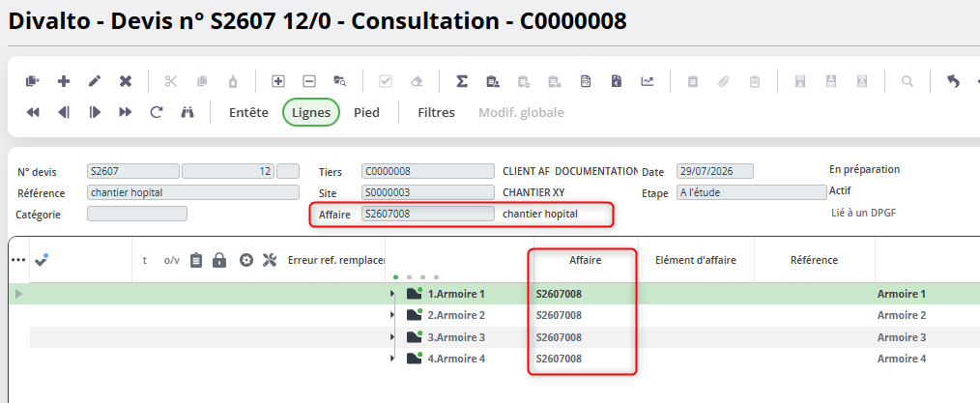This screenshot has height=403, width=980.
Task: Expand the 1.Armoire 1 tree node
Action: pyautogui.click(x=392, y=294)
